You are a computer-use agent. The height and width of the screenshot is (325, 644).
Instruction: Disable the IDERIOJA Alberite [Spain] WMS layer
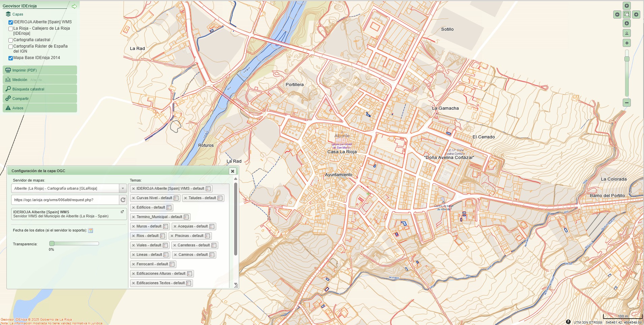[x=10, y=22]
